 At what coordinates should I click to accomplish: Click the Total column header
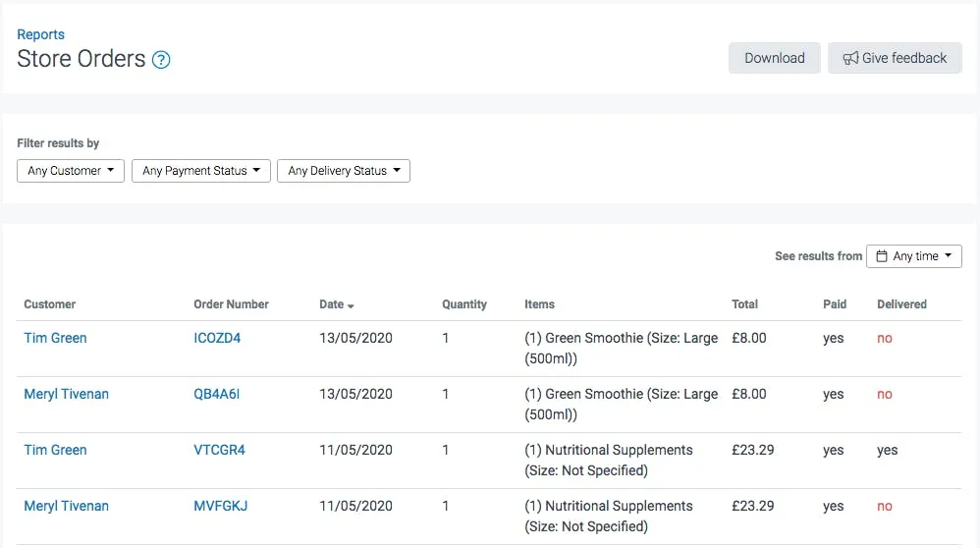(x=745, y=304)
